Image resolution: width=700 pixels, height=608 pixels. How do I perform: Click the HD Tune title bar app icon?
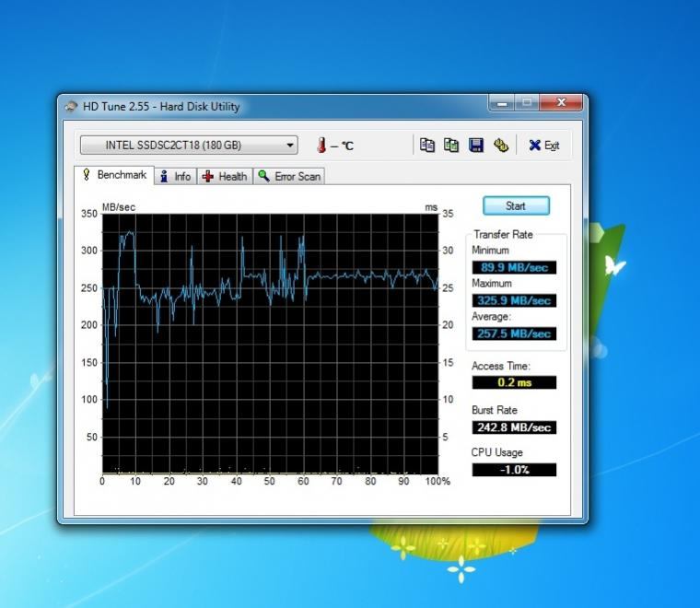tap(71, 107)
